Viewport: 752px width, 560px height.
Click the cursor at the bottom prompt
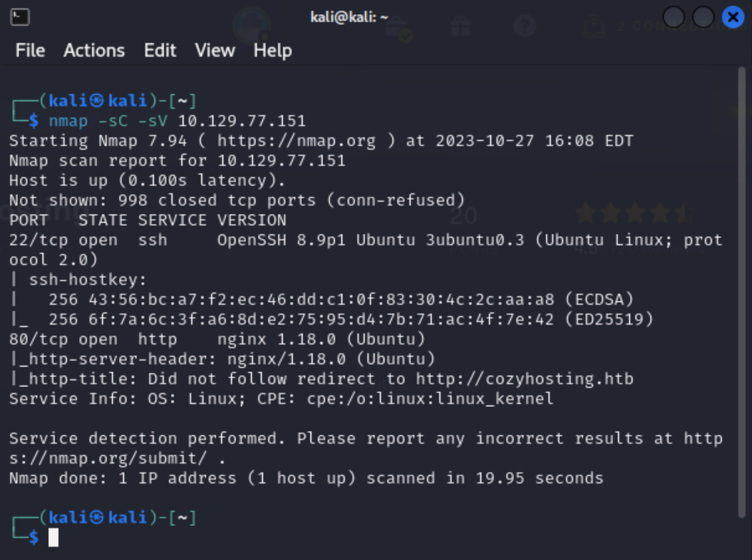[x=53, y=537]
